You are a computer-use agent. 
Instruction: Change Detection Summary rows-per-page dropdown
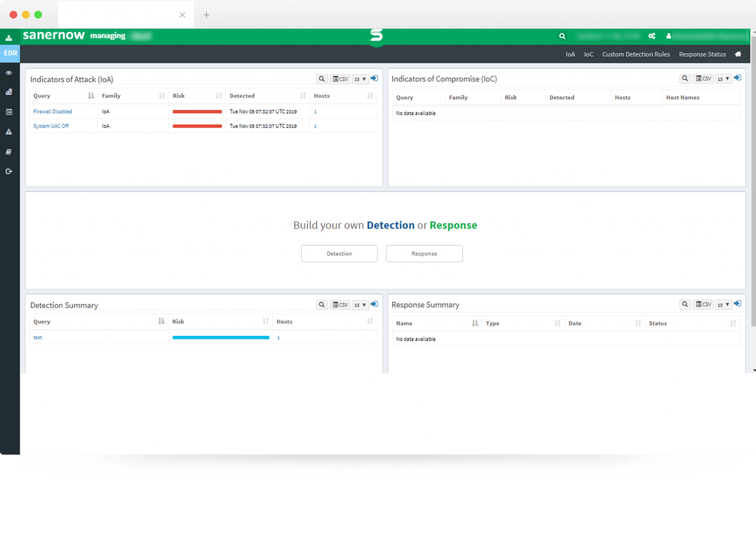click(360, 305)
